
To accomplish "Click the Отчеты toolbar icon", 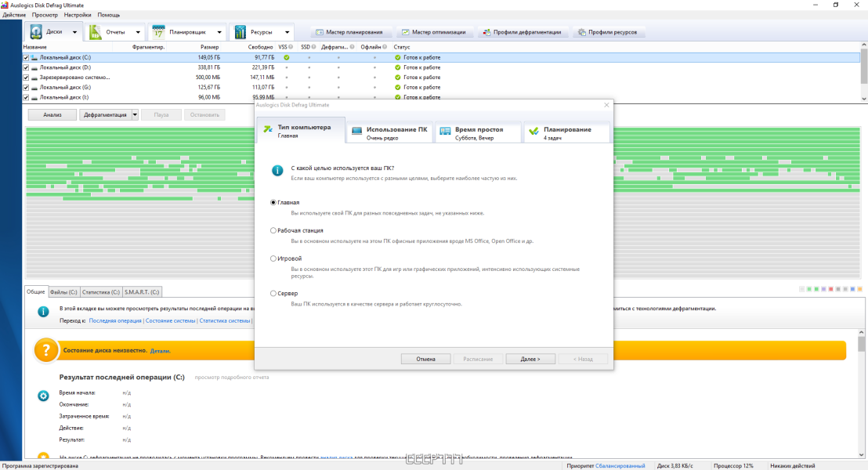I will pos(96,32).
